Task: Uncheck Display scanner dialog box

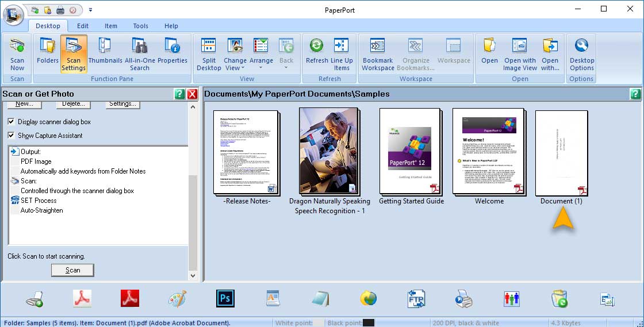Action: (11, 122)
